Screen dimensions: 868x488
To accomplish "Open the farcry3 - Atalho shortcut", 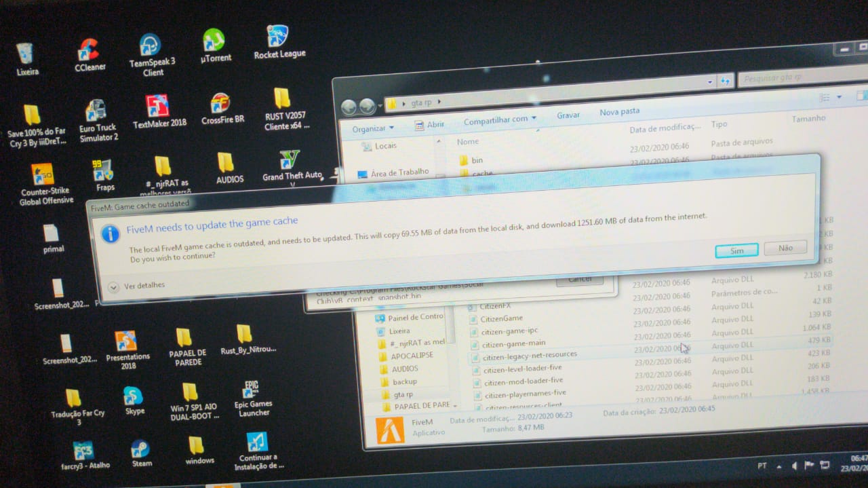I will point(84,455).
